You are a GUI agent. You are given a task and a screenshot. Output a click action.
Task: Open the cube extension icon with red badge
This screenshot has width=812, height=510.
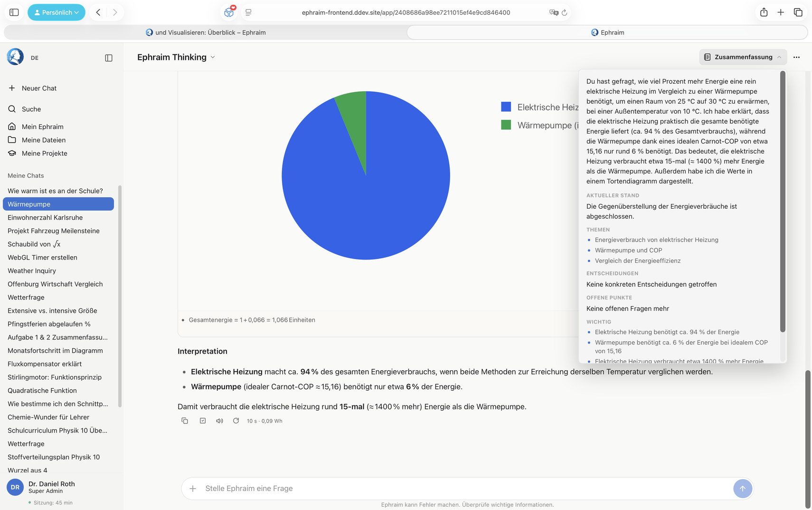229,12
